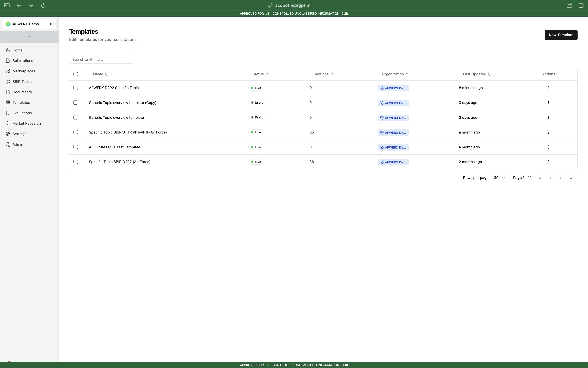Navigate to SBIR Topics in sidebar
Screen dimensions: 588x368
click(x=22, y=82)
